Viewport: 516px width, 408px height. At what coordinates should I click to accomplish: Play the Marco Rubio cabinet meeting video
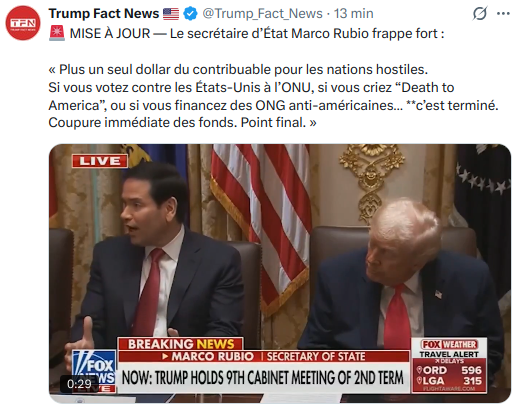280,273
